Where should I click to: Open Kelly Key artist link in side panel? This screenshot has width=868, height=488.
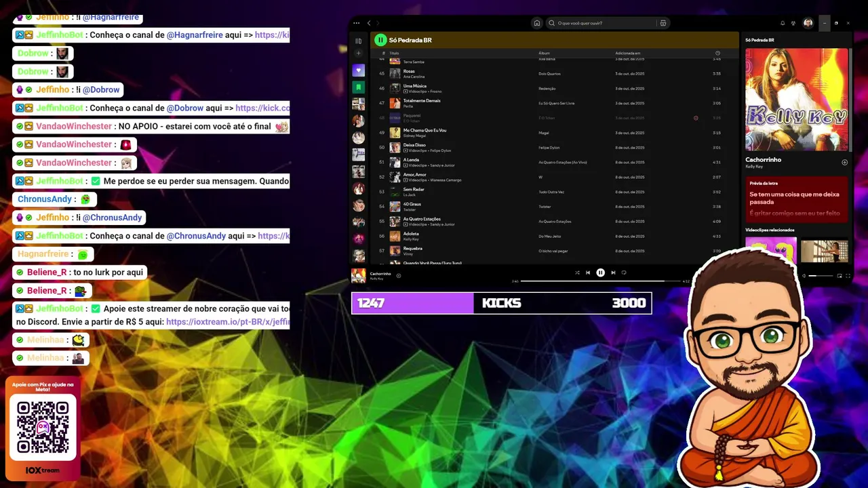click(754, 167)
